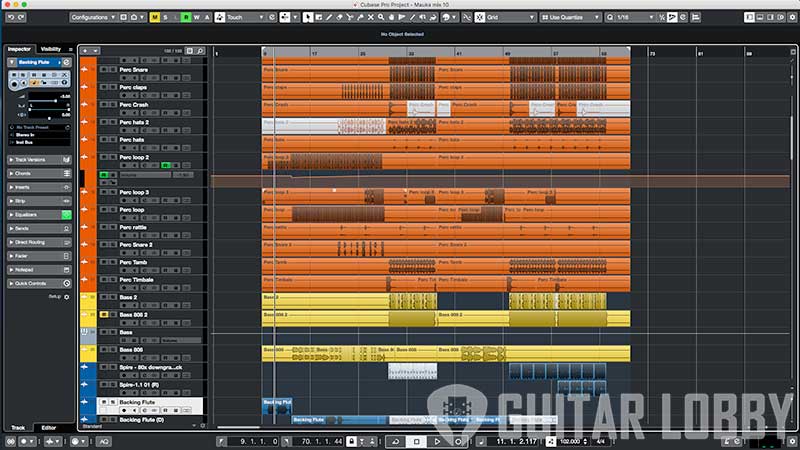This screenshot has height=450, width=800.
Task: Open the Use Quantize grid type dropdown
Action: coord(570,17)
